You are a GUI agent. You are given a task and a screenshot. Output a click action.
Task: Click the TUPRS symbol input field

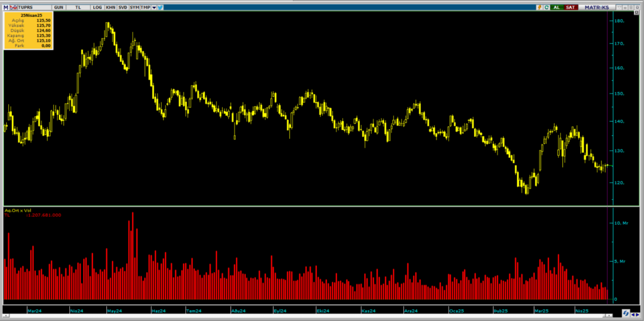click(34, 8)
